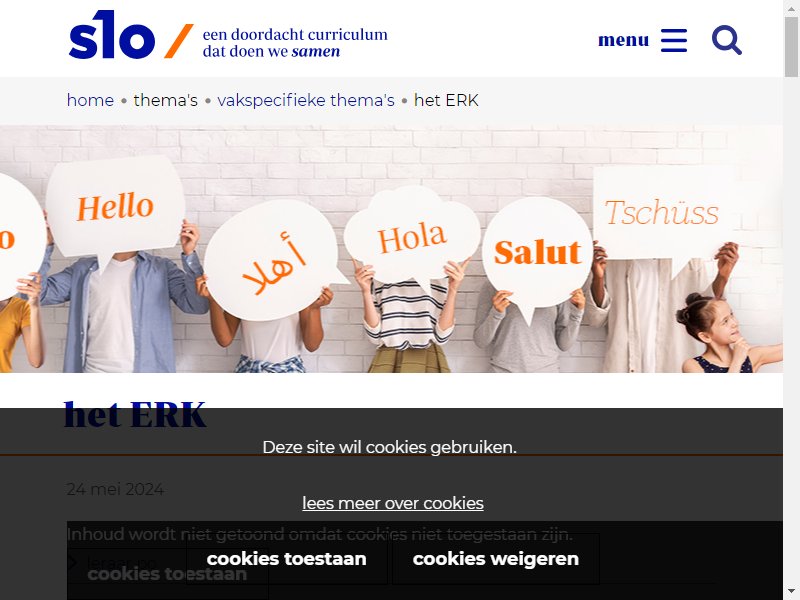The height and width of the screenshot is (600, 800).
Task: Click the scrollbar up arrow
Action: click(x=791, y=8)
